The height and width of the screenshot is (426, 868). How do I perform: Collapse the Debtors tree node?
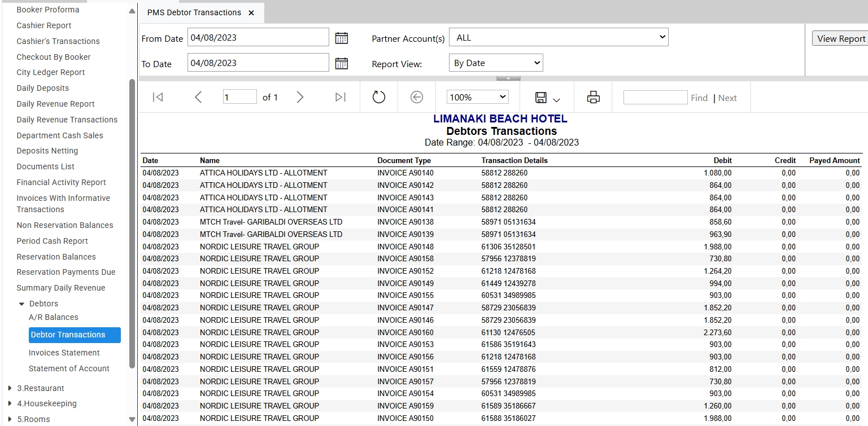tap(22, 304)
